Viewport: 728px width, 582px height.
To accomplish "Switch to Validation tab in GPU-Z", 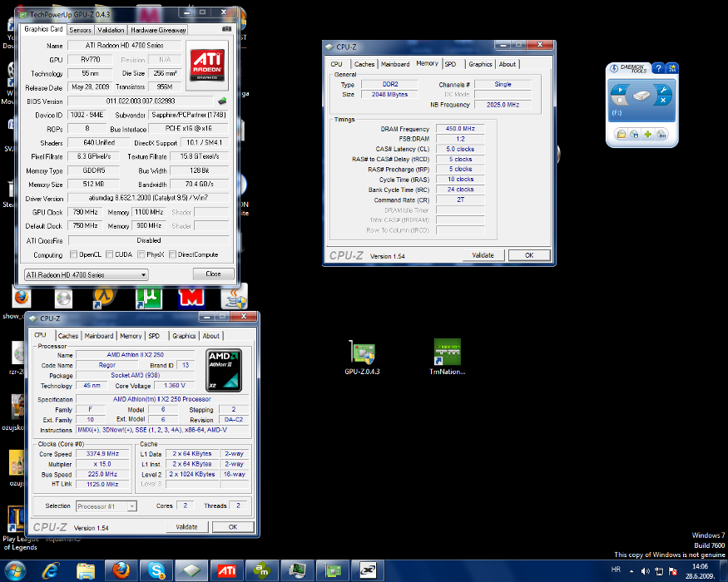I will click(x=111, y=30).
